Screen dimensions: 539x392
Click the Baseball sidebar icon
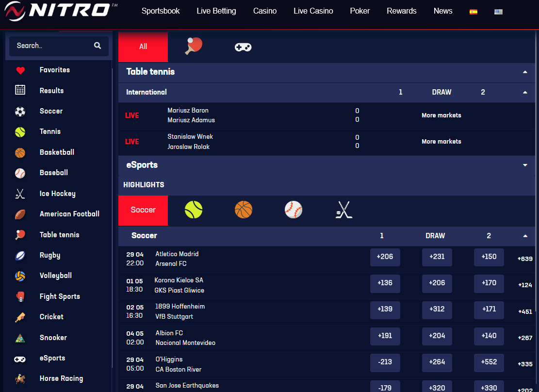pyautogui.click(x=20, y=173)
